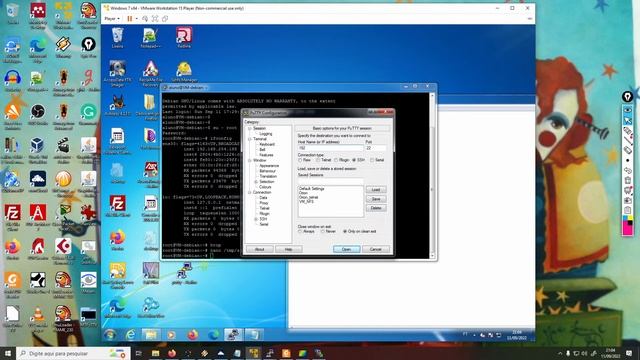The height and width of the screenshot is (360, 640).
Task: Click the Help button in PuTTY
Action: 289,249
